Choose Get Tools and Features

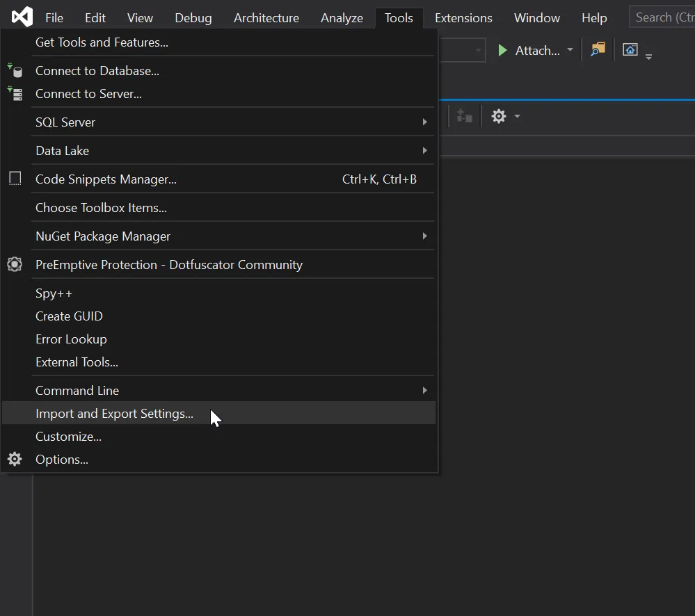102,42
